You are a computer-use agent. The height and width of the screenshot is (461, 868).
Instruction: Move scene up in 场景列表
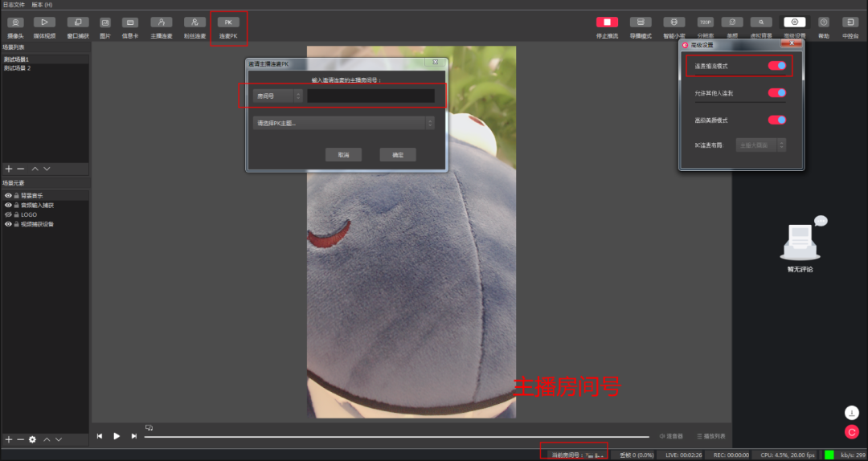[35, 169]
